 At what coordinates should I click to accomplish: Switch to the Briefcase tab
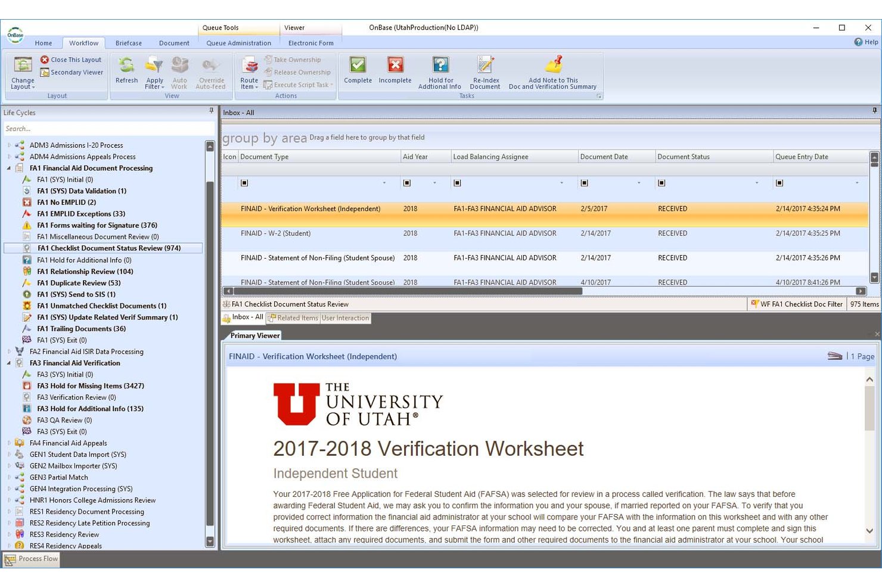(129, 43)
